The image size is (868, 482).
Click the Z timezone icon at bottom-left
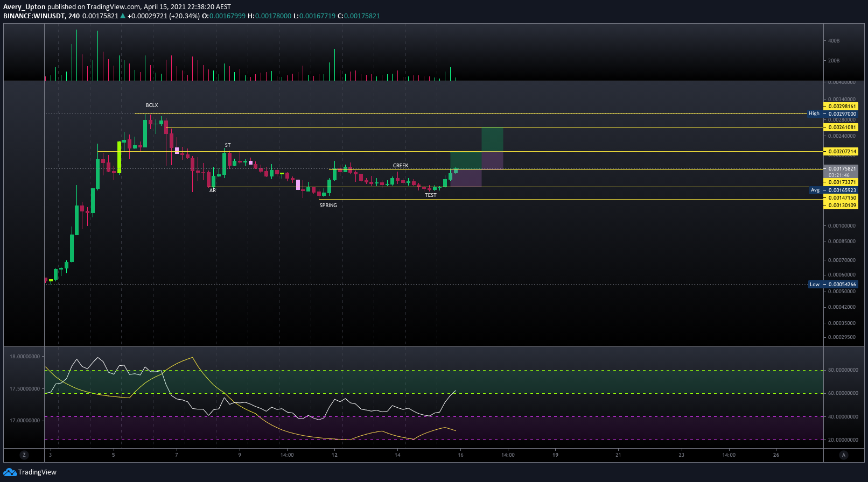click(x=24, y=455)
